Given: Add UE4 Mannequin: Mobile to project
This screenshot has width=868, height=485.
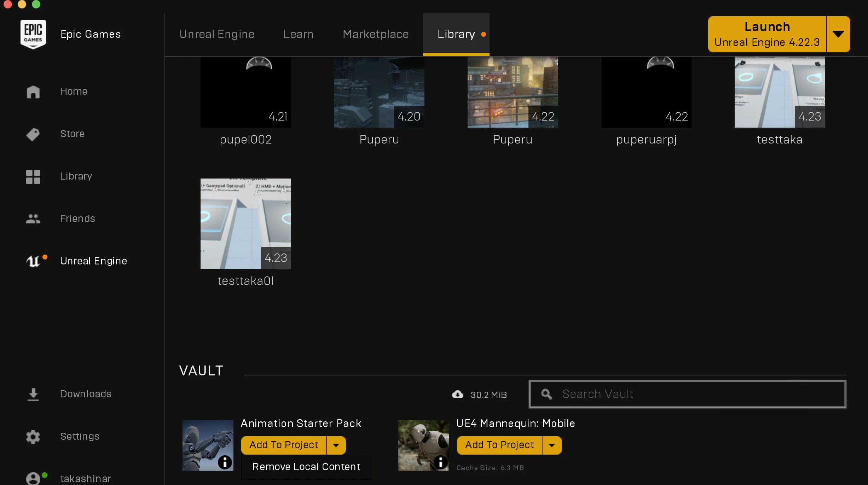Looking at the screenshot, I should 499,445.
